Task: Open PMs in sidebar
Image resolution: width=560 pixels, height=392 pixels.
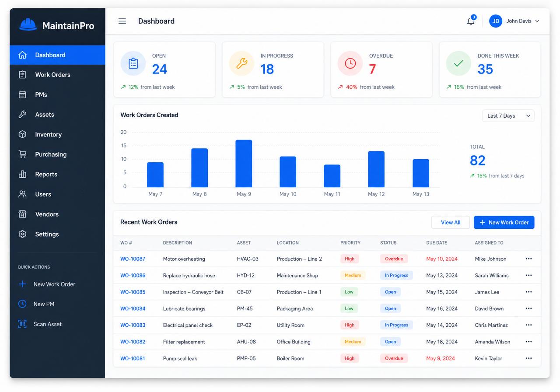Action: (x=57, y=94)
